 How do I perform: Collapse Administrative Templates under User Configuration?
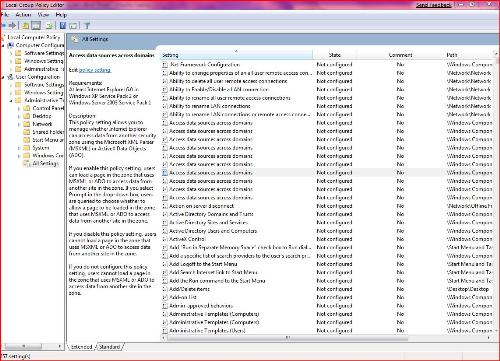coord(12,100)
